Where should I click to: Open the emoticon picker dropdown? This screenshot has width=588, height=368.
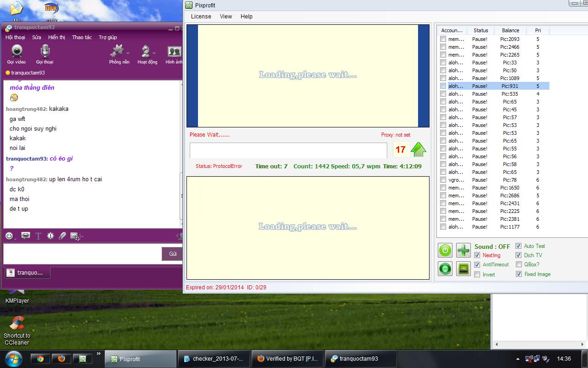(10, 236)
